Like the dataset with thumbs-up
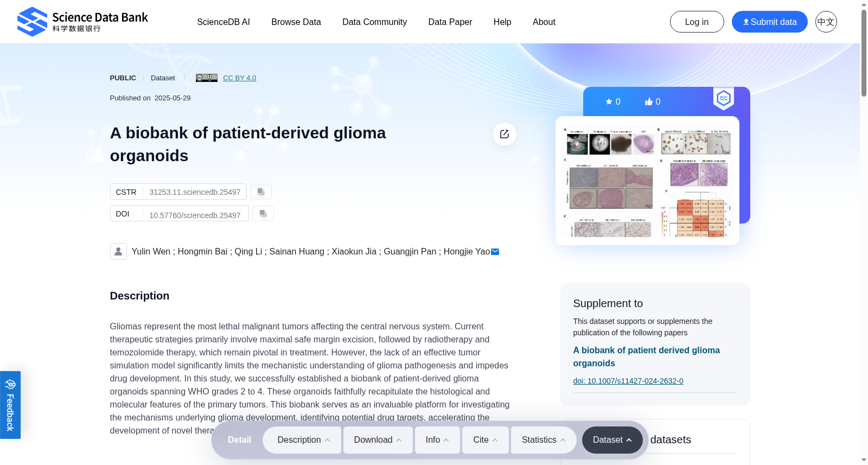The image size is (868, 465). [653, 101]
